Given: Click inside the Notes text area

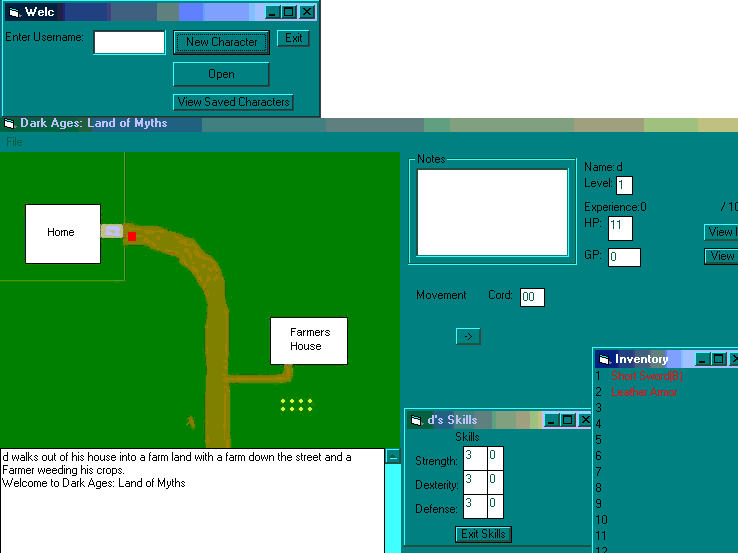Looking at the screenshot, I should coord(492,212).
